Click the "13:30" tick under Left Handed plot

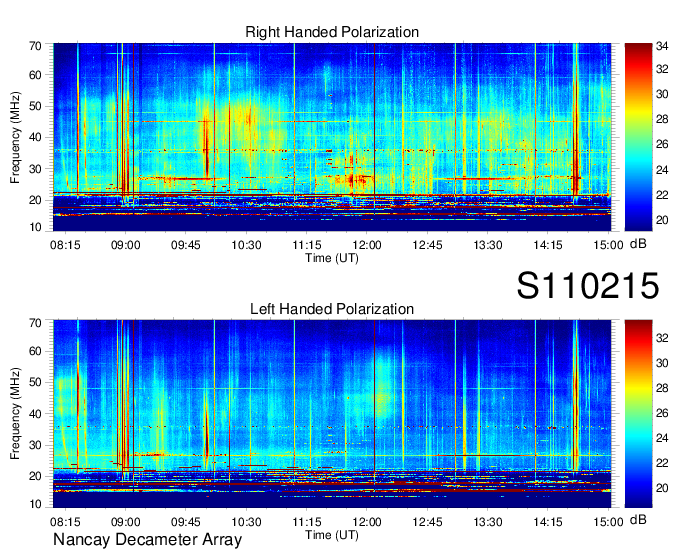[487, 522]
